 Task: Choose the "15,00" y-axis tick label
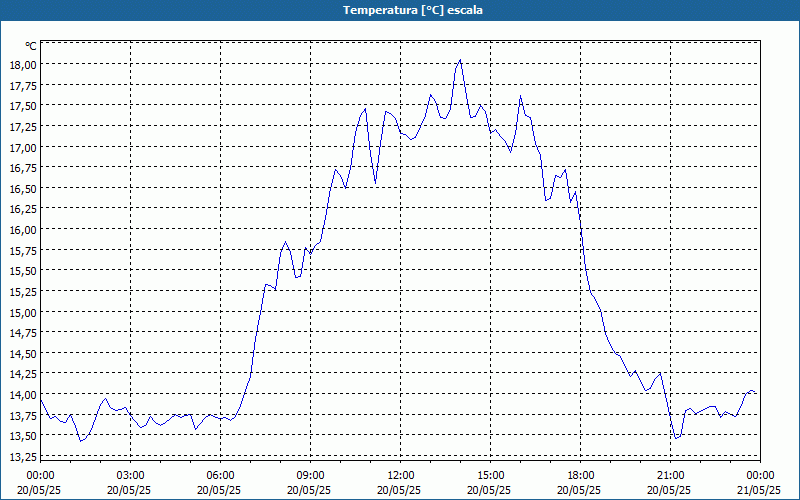pyautogui.click(x=23, y=312)
